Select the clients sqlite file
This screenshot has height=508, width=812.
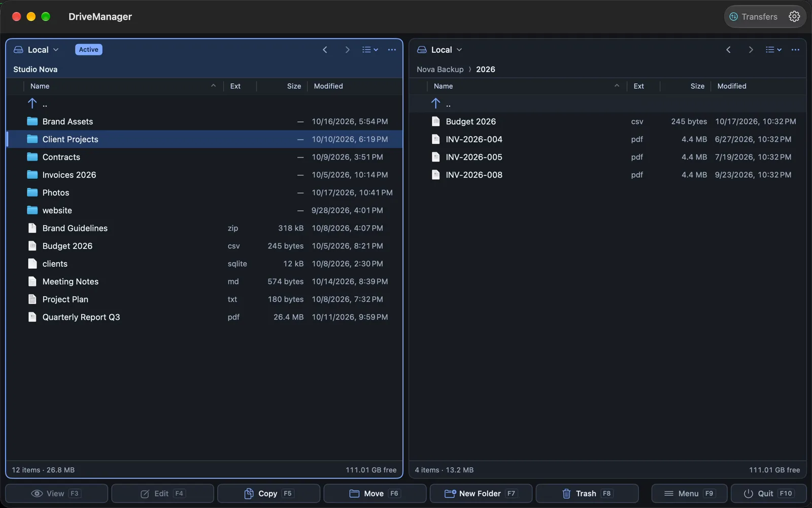[x=205, y=264]
